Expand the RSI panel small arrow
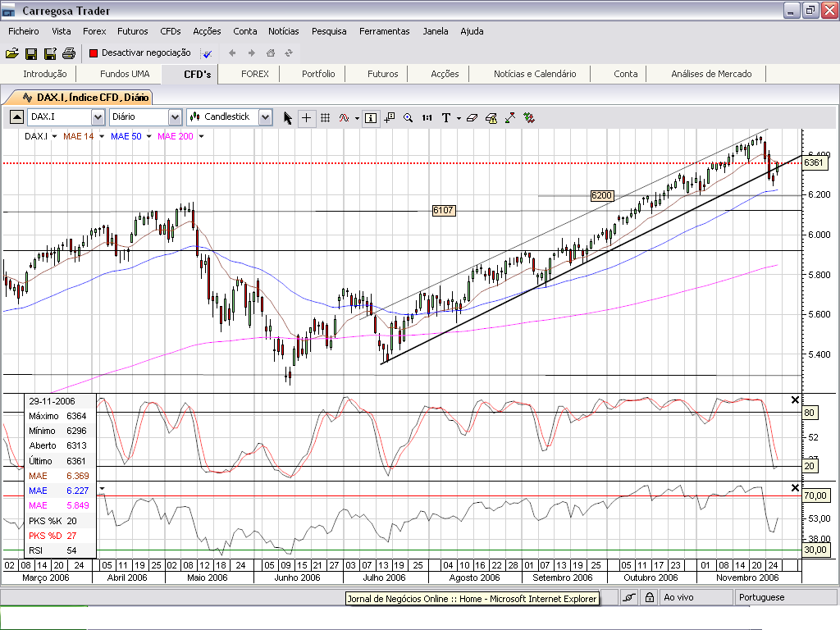840x630 pixels. 102,489
